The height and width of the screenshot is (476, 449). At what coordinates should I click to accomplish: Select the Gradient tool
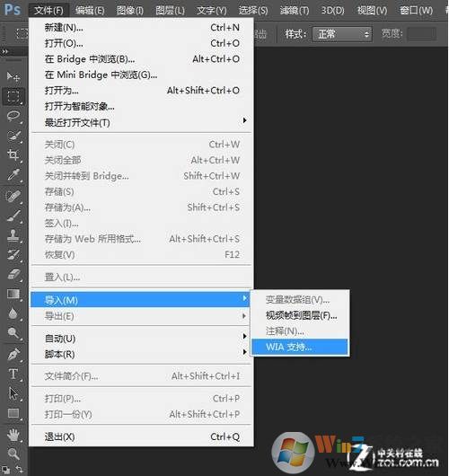(x=13, y=294)
